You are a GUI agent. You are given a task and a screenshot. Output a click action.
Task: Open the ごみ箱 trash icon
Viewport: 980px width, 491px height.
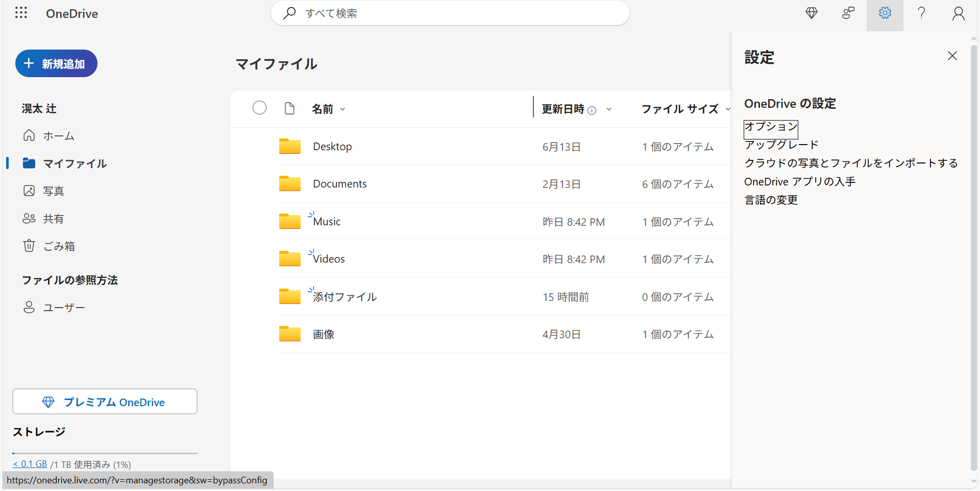point(29,246)
